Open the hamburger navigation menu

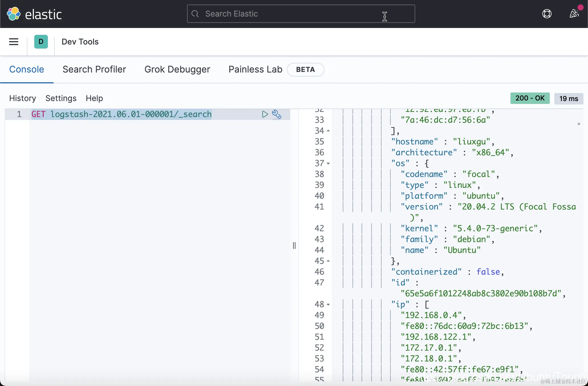tap(14, 42)
